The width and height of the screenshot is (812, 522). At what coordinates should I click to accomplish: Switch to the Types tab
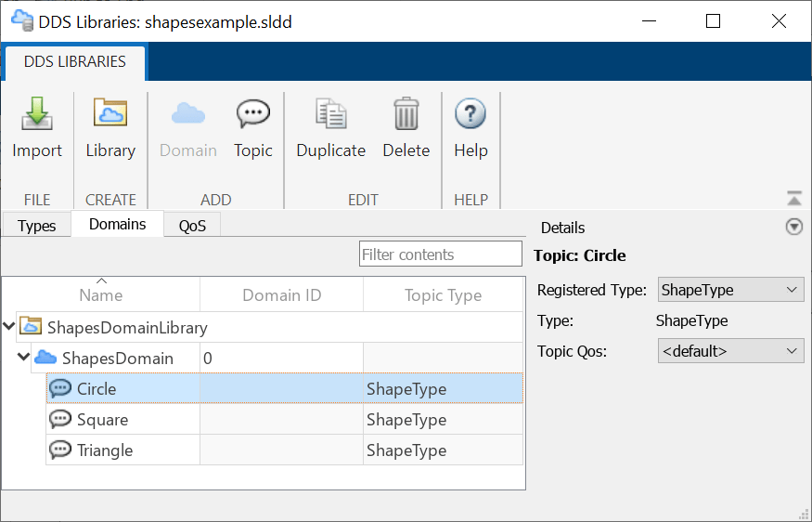tap(37, 226)
